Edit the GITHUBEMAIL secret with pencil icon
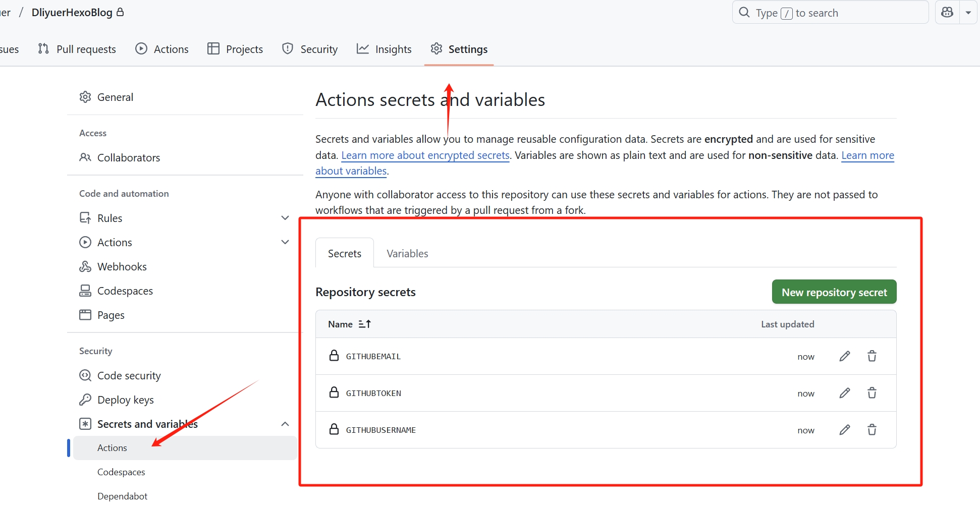 pyautogui.click(x=845, y=356)
